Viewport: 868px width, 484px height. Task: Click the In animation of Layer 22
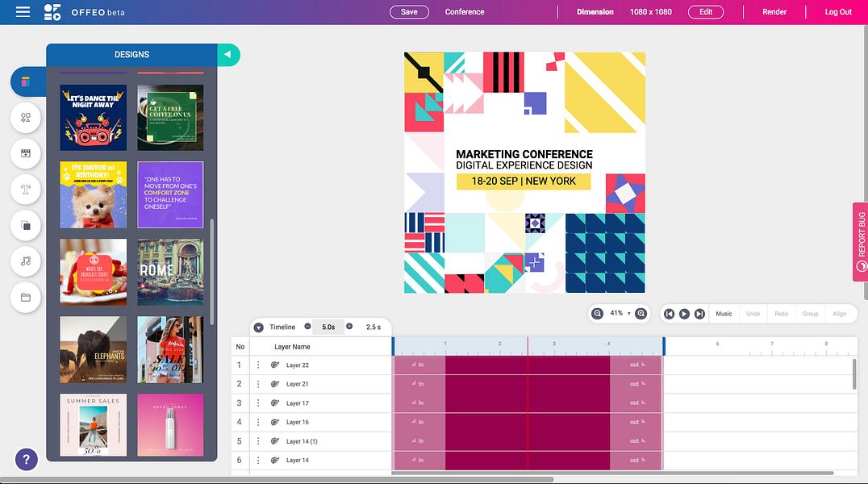pyautogui.click(x=419, y=365)
